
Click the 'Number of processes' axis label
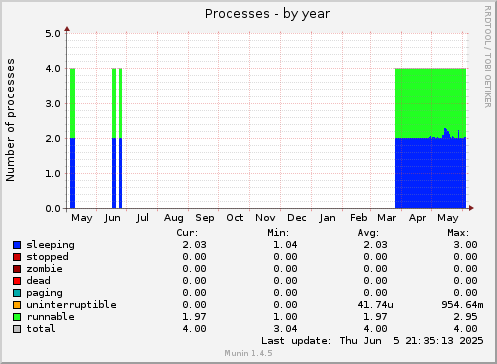click(x=10, y=120)
